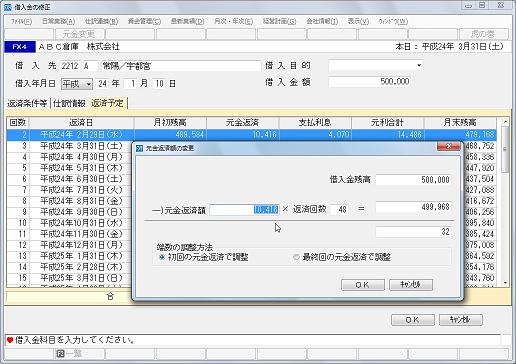Image resolution: width=516 pixels, height=364 pixels.
Task: Click the 借入金残高 field in dialog
Action: coord(413,180)
